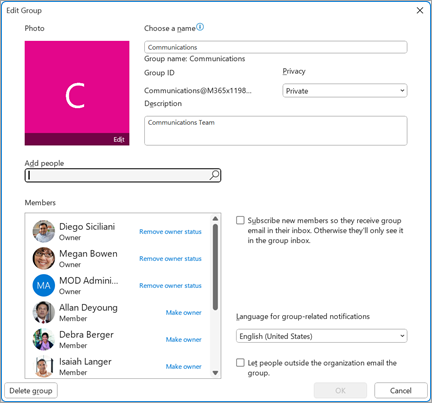Screen dimensions: 432x403
Task: Make Isaiah Langer an owner
Action: [184, 366]
